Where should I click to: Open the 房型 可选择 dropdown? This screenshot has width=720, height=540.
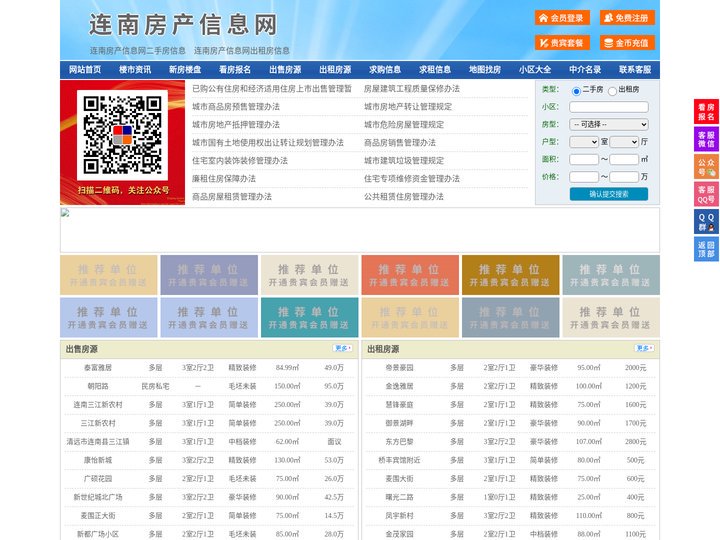tap(609, 124)
